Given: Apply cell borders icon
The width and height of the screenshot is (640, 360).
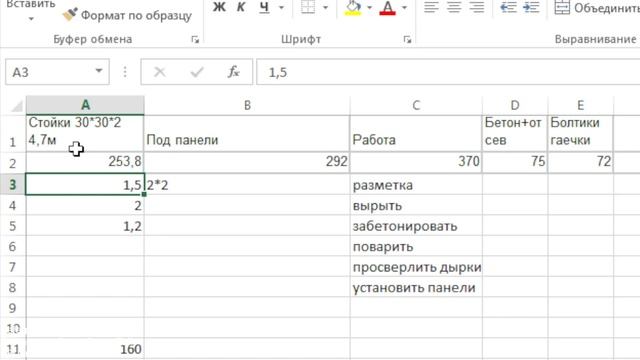Looking at the screenshot, I should point(308,7).
